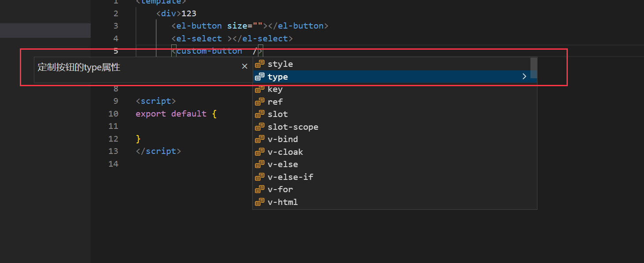Choose the type attribute suggestion
This screenshot has height=263, width=644.
click(x=391, y=77)
